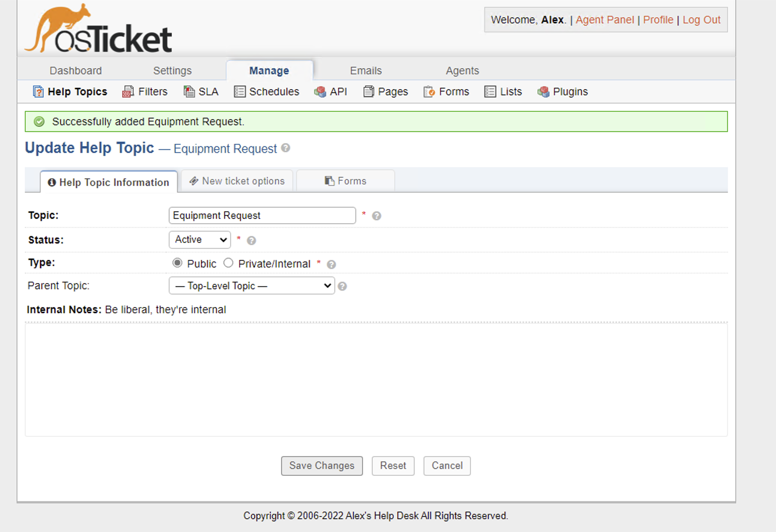Viewport: 776px width, 532px height.
Task: Click help tip icon beside Topic field
Action: click(x=376, y=216)
